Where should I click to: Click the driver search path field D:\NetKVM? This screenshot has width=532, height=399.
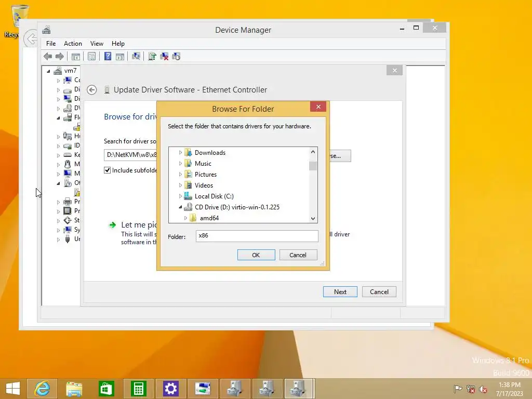130,155
